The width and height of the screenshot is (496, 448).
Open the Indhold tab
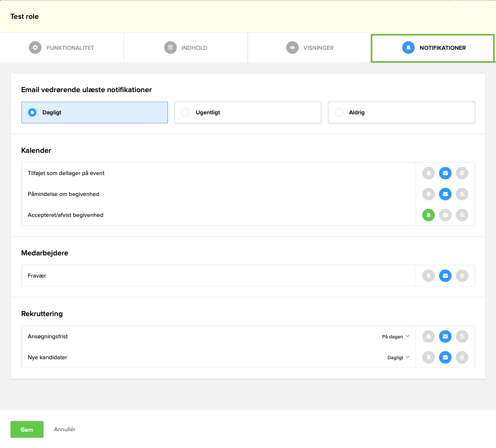186,48
